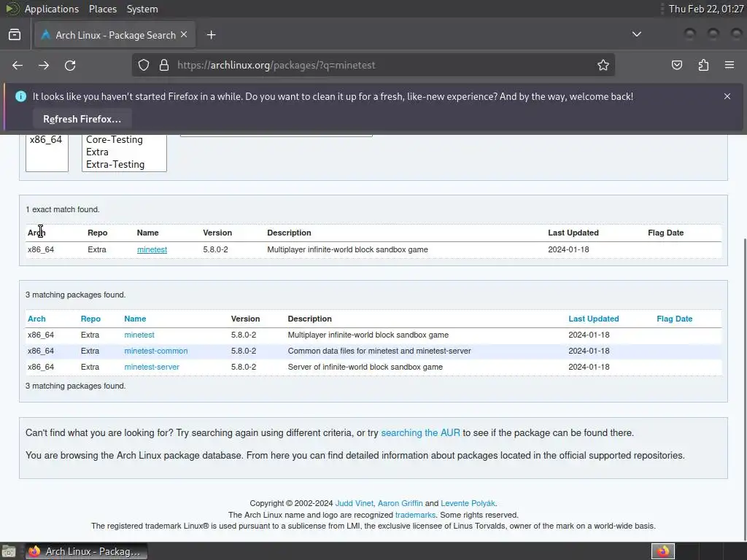Select Extra-Testing in the repository list
This screenshot has height=560, width=747.
click(115, 164)
